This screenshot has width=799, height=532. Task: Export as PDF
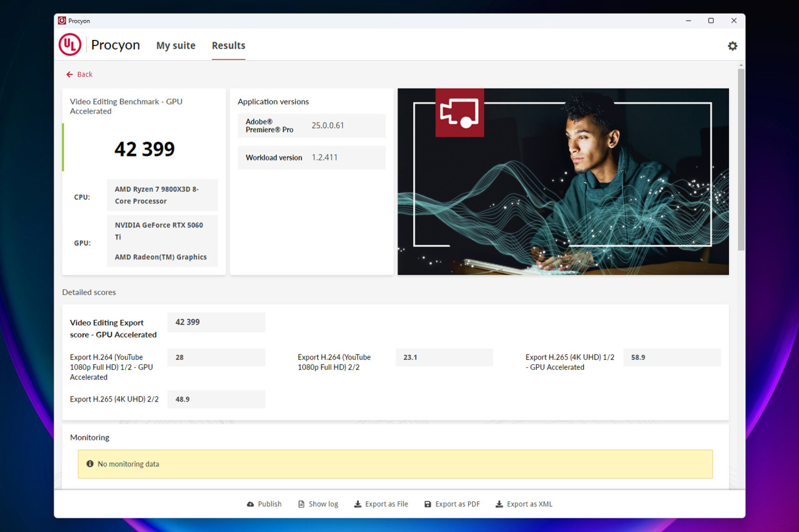tap(452, 504)
